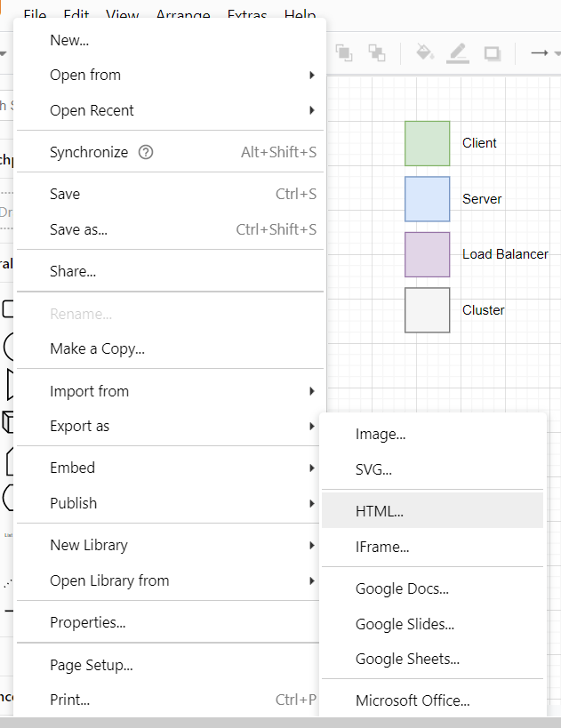Open the Arrange menu
Viewport: 561px width, 728px height.
click(x=183, y=15)
